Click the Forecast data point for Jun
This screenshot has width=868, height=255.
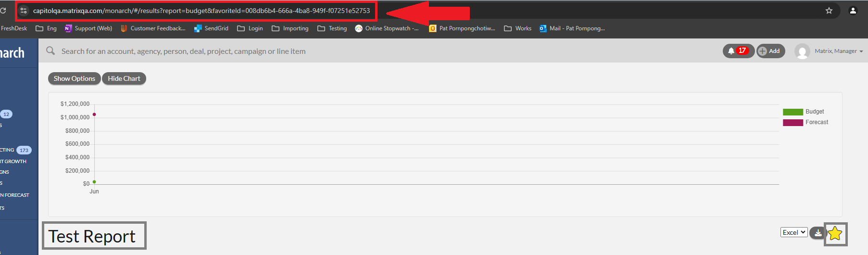(94, 115)
